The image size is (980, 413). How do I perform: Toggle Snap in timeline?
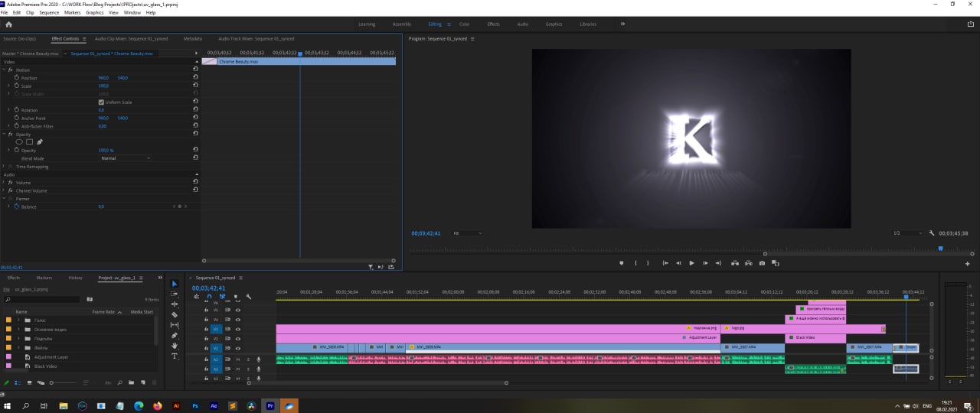point(209,297)
